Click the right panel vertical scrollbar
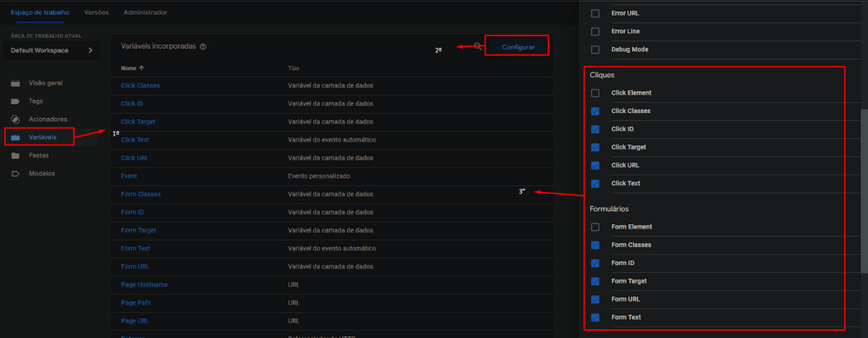The height and width of the screenshot is (338, 868). [865, 191]
